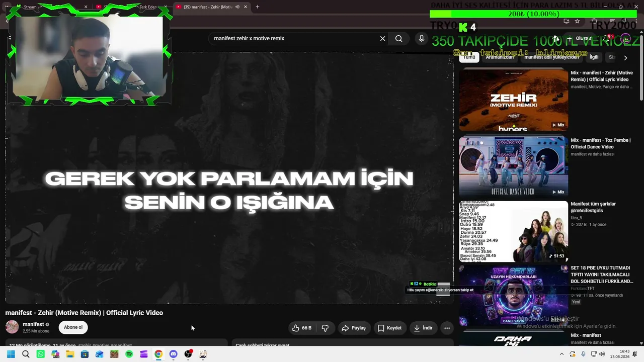Open the notification bell in system tray
This screenshot has width=644, height=362.
[635, 354]
